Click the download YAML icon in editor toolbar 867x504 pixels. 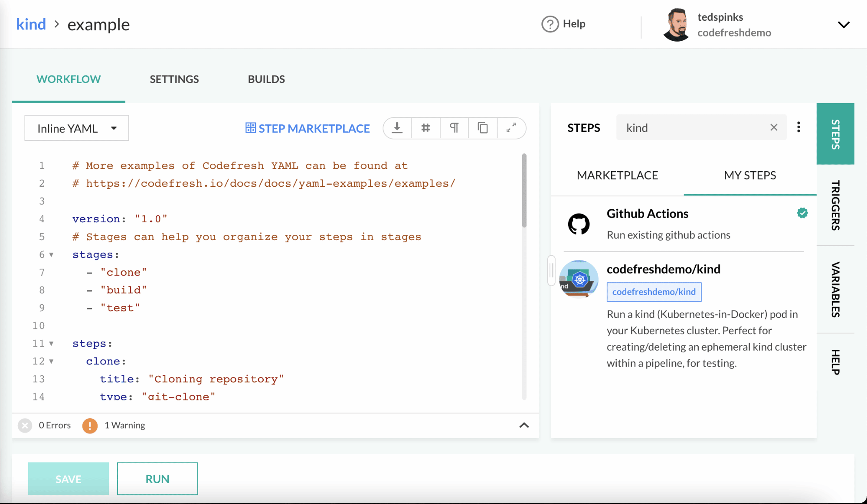pos(397,128)
